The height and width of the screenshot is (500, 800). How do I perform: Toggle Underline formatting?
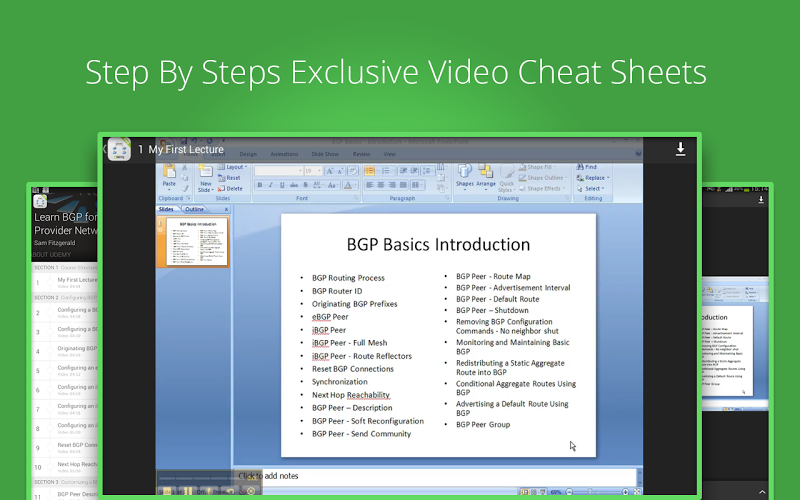[282, 185]
